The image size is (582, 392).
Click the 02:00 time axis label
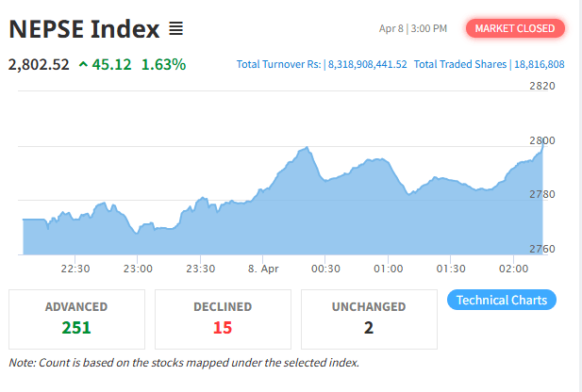(x=514, y=269)
